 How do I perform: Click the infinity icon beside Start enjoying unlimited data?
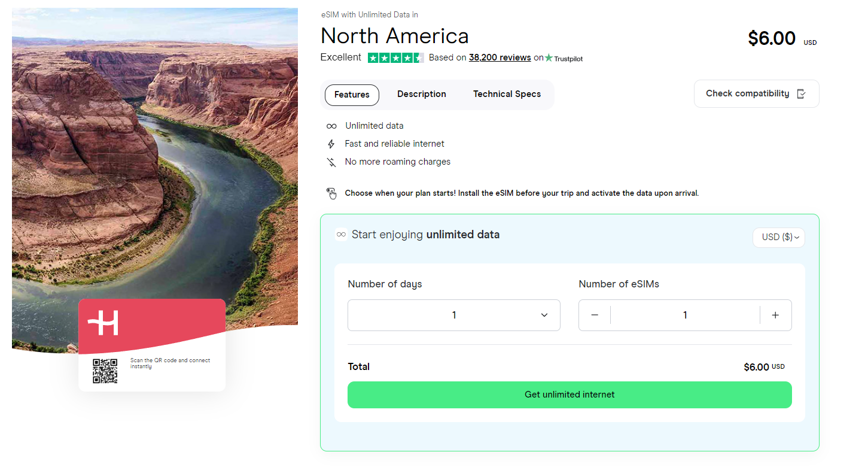[340, 234]
